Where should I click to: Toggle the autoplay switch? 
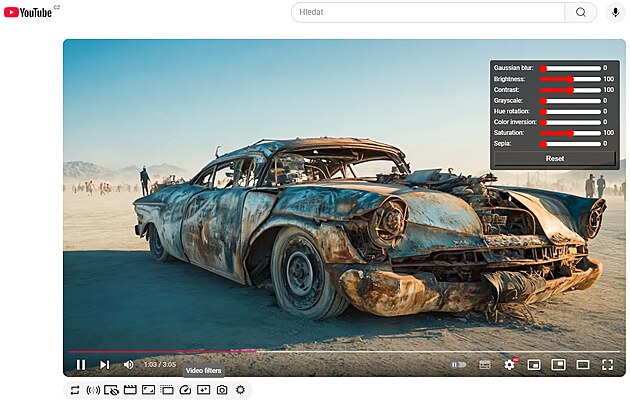458,365
